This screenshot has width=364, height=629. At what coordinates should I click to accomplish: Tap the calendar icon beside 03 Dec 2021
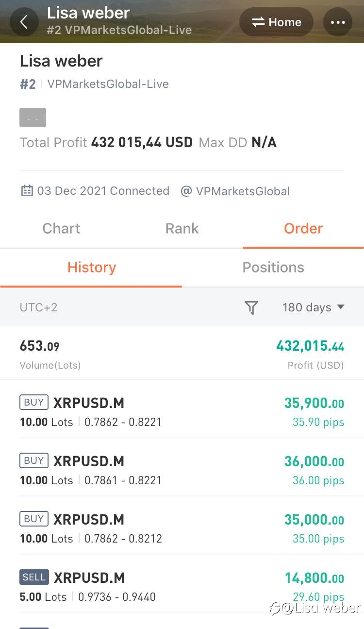pyautogui.click(x=27, y=190)
